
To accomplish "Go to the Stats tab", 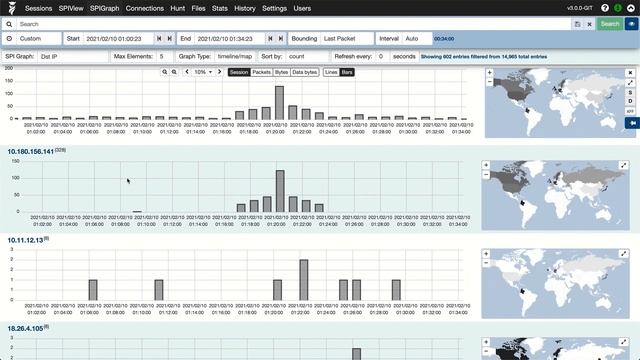I will click(220, 8).
